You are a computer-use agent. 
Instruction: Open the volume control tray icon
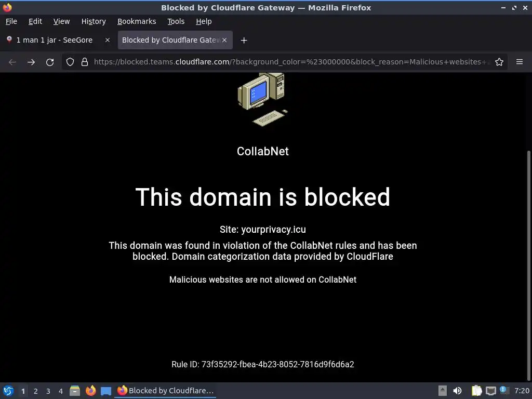pos(457,391)
